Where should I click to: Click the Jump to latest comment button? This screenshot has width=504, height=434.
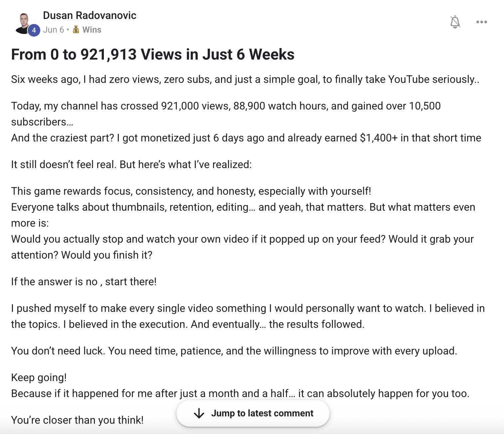pos(253,413)
